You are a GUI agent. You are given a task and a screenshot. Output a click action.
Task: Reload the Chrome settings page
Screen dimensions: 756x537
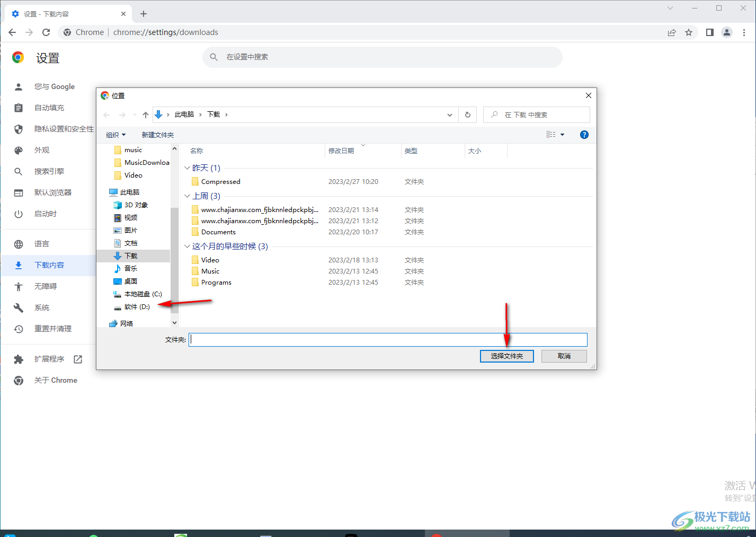pos(46,32)
